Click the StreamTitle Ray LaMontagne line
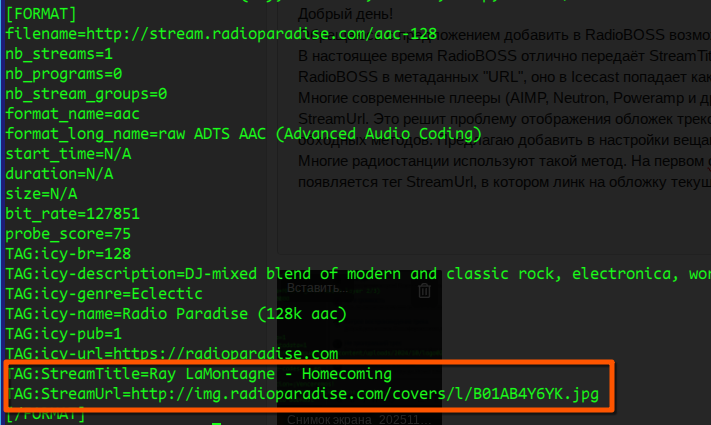The width and height of the screenshot is (711, 425). tap(200, 374)
